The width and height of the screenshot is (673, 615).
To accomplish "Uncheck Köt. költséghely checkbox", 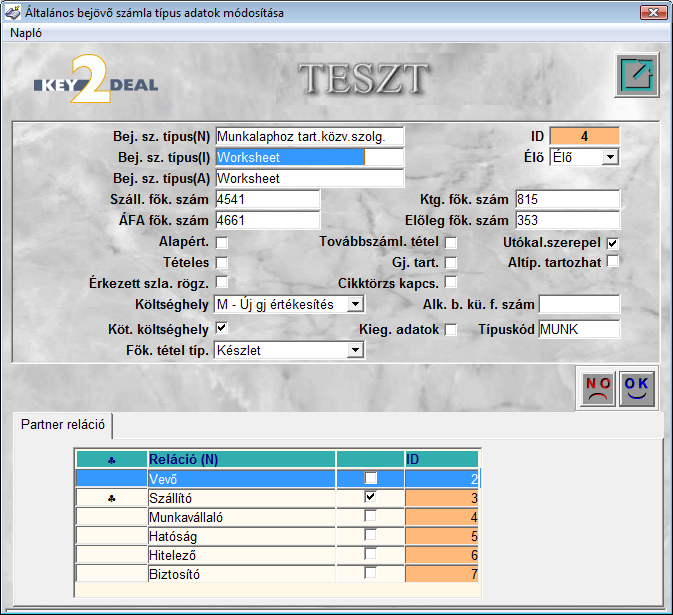I will (x=221, y=328).
